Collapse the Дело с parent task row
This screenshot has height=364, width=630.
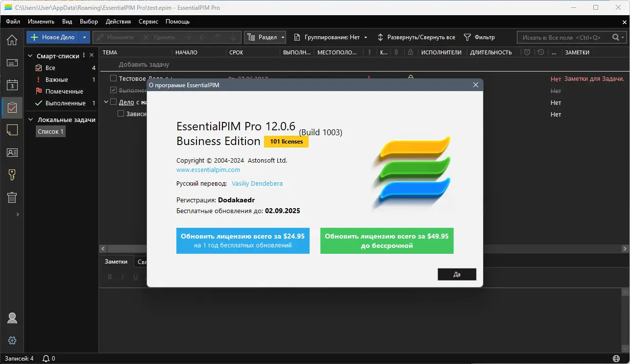106,102
